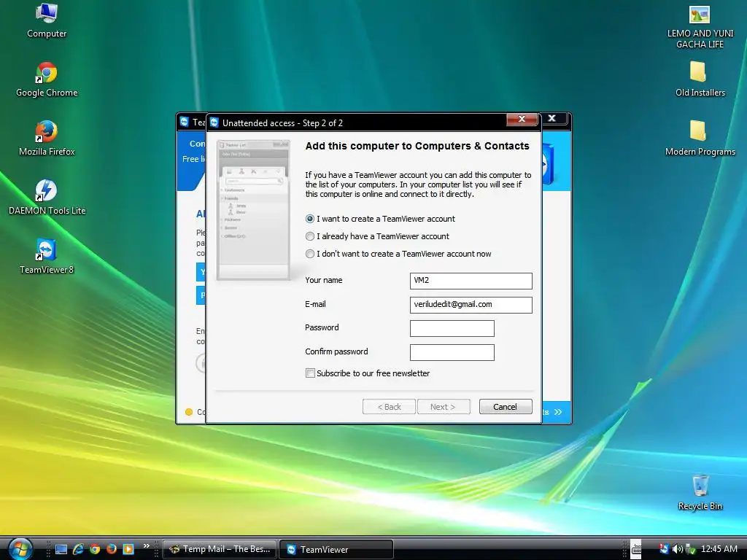The image size is (747, 560).
Task: Launch media player from quick launch
Action: tap(128, 549)
